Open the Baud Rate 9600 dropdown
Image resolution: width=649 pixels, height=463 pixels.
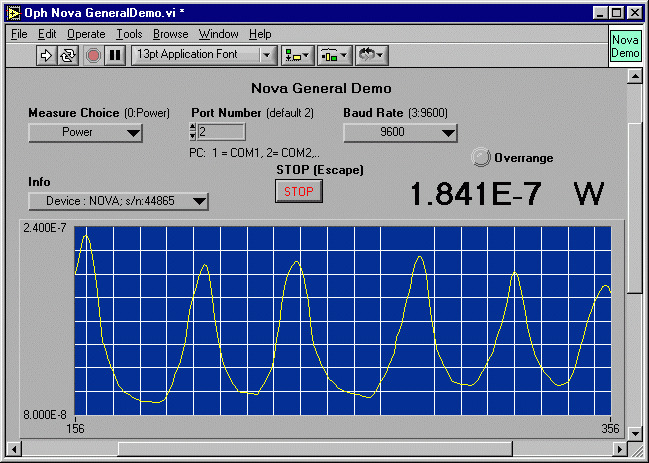click(400, 132)
